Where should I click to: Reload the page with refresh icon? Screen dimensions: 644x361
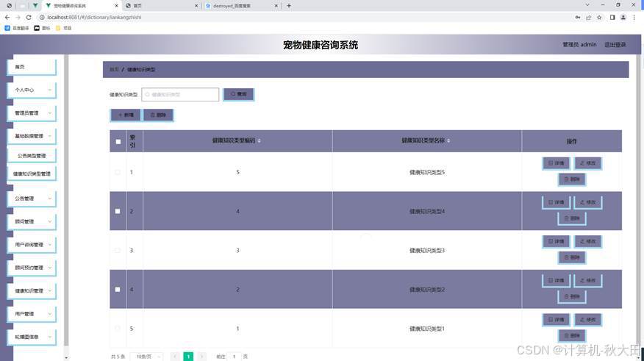pyautogui.click(x=29, y=17)
